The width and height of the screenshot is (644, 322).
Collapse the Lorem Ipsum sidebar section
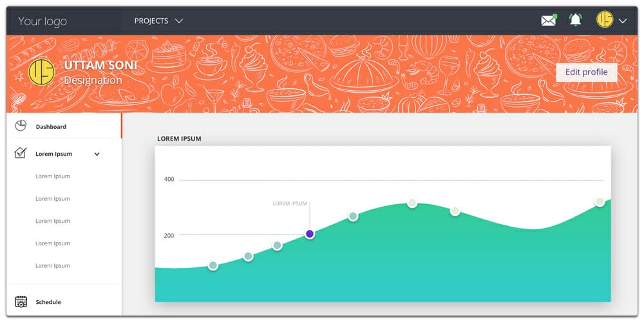pyautogui.click(x=97, y=154)
